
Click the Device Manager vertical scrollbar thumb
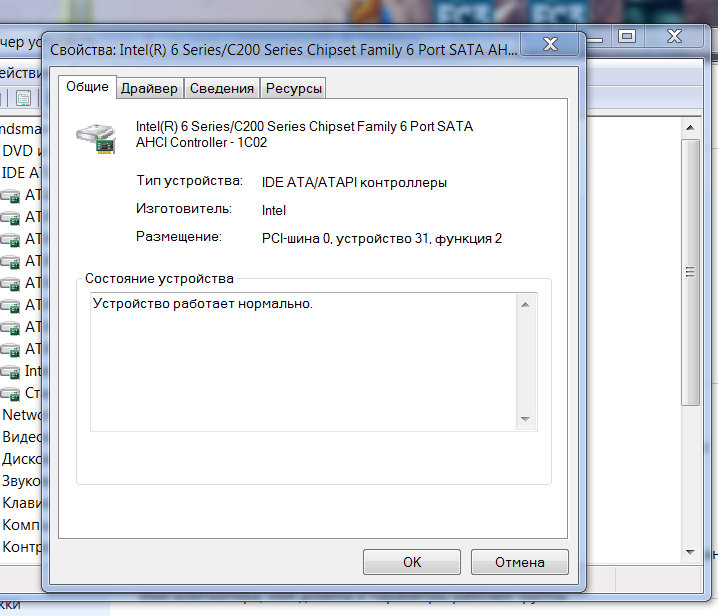coord(690,272)
